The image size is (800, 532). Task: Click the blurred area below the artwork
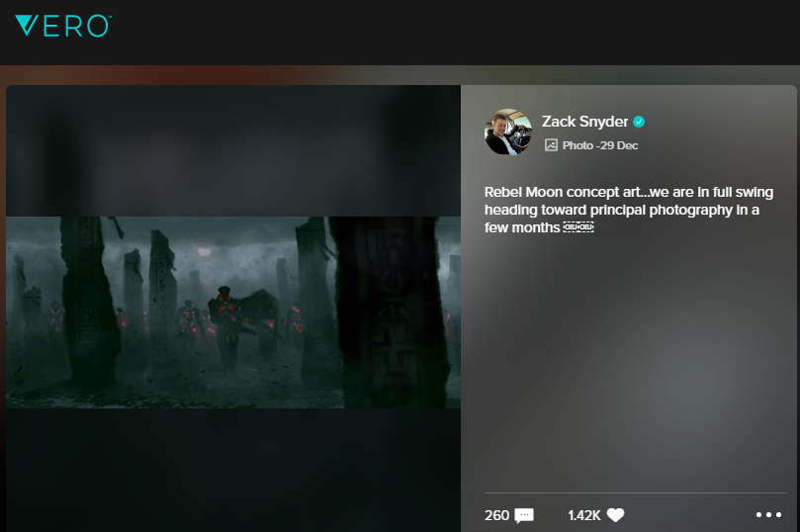pos(233,470)
